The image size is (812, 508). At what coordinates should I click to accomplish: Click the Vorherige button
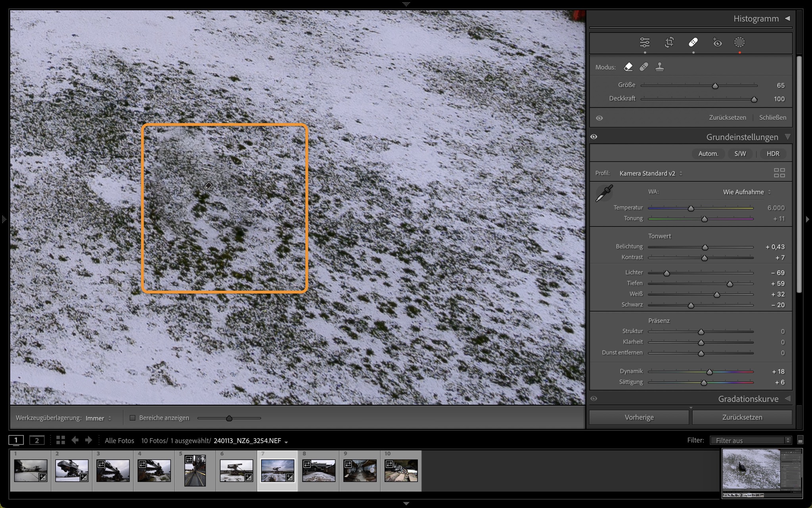coord(639,417)
